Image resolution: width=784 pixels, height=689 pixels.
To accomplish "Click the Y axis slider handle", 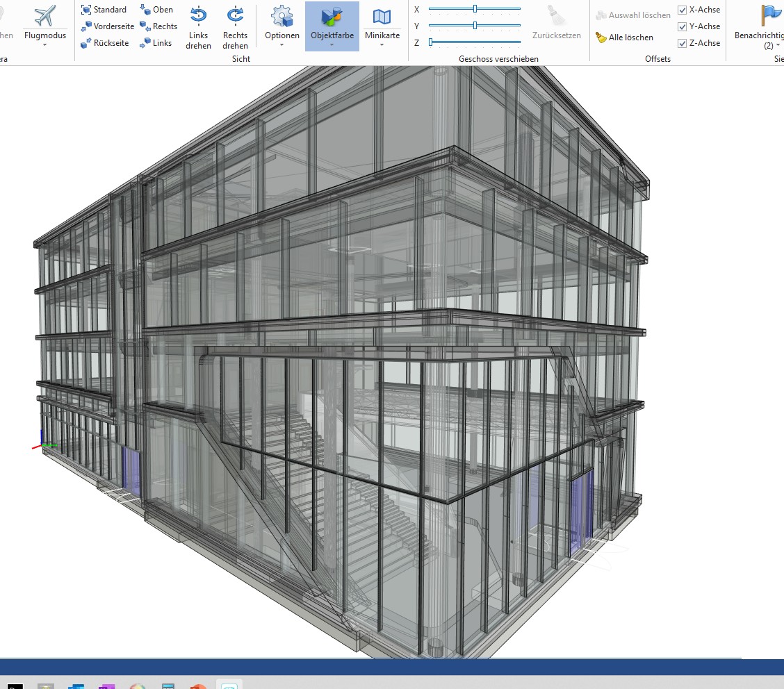I will pos(475,26).
